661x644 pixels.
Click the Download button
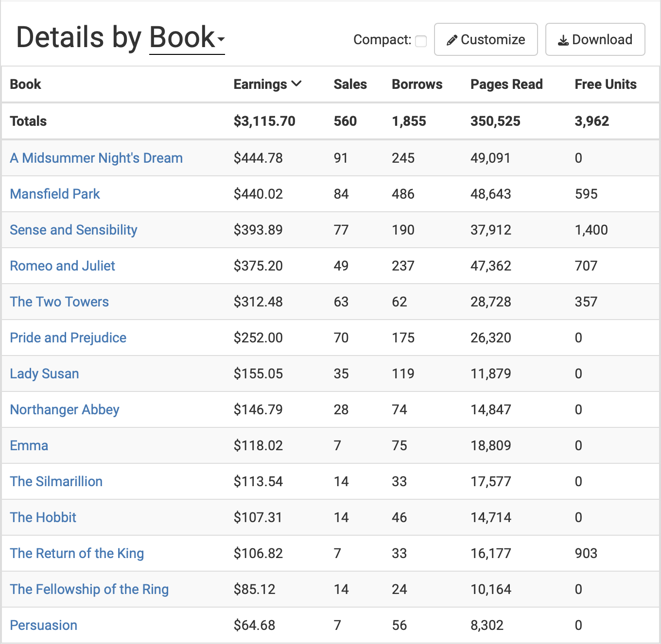[595, 39]
